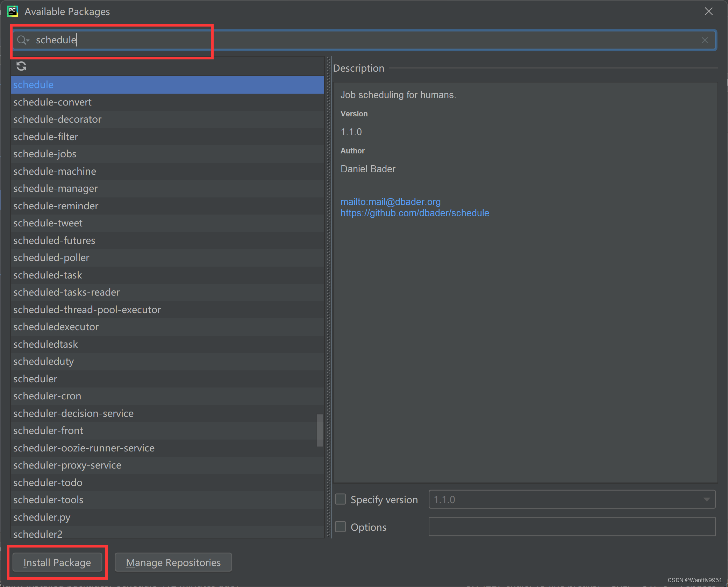Screen dimensions: 728x587
Task: Select the scheduler package row
Action: [167, 379]
